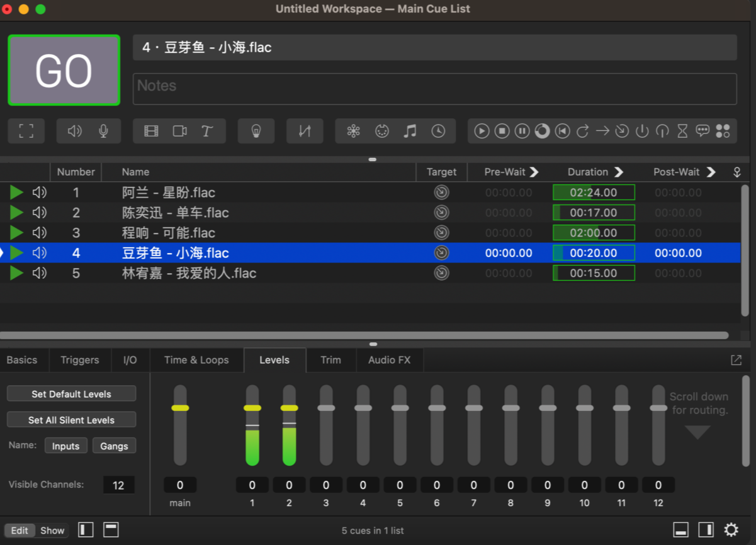Add a Memo cue with speech bubble

(702, 131)
